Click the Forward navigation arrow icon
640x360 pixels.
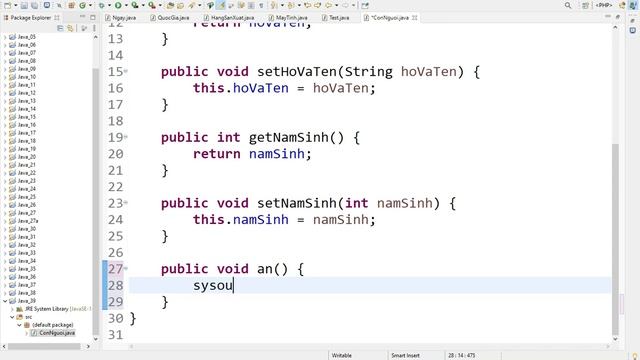345,5
